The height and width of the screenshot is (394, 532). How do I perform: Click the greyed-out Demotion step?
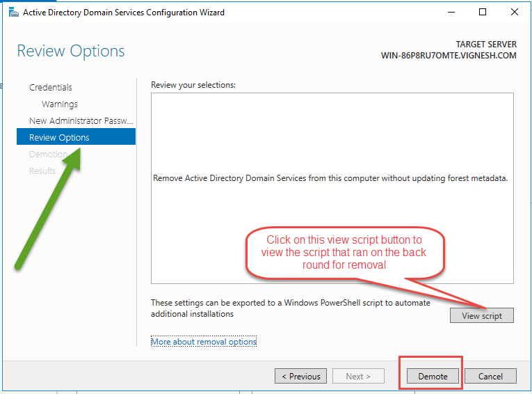coord(48,154)
